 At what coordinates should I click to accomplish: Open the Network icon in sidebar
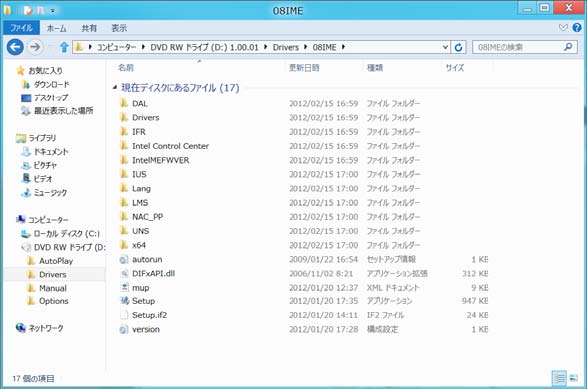(21, 328)
